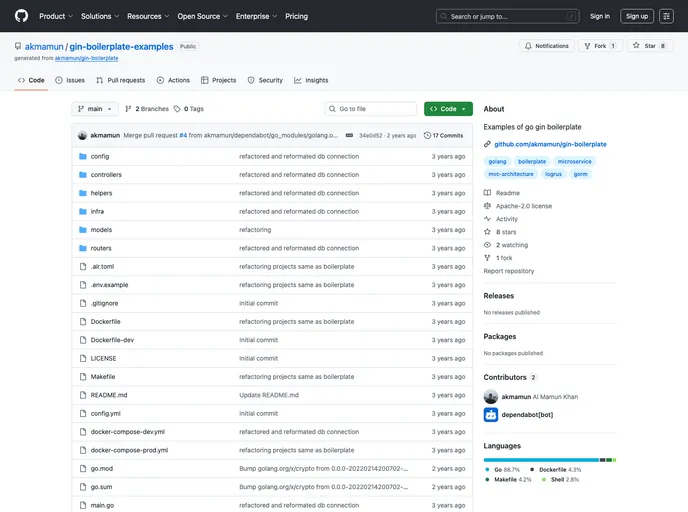Click the Notifications bell icon
This screenshot has width=688, height=512.
(x=528, y=46)
